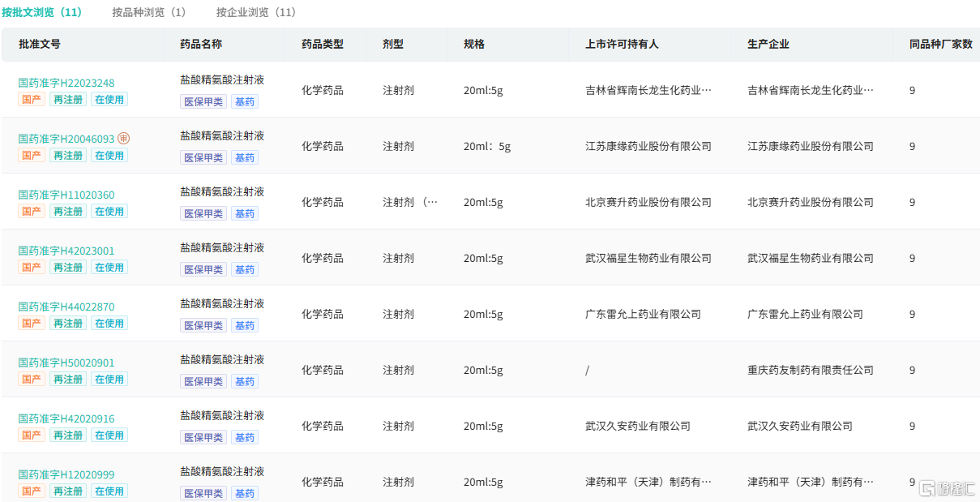Click 再注册 tag under H12020999
This screenshot has height=502, width=980.
point(68,491)
